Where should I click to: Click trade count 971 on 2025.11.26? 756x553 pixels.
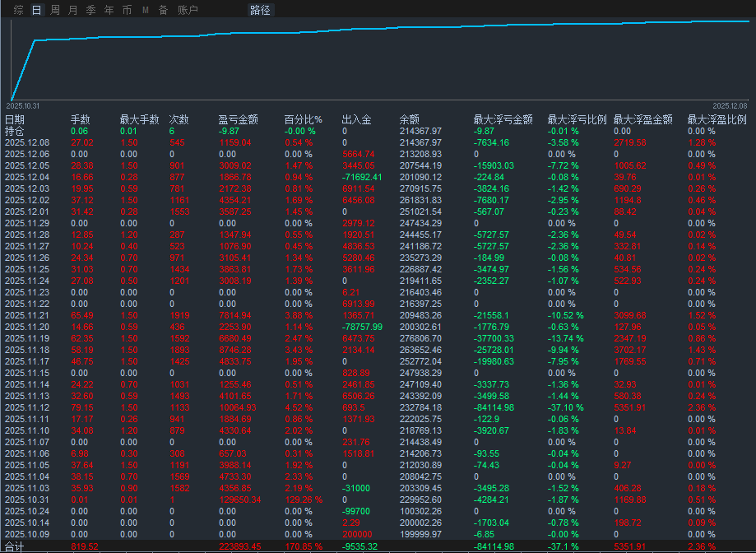pyautogui.click(x=177, y=258)
